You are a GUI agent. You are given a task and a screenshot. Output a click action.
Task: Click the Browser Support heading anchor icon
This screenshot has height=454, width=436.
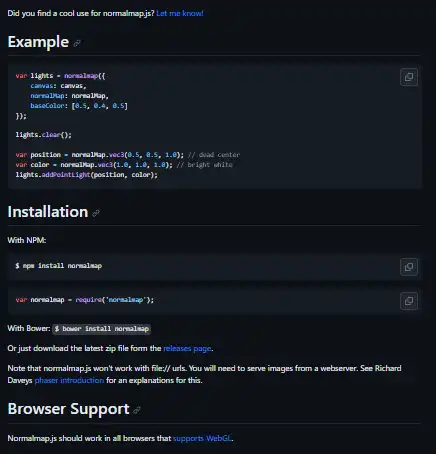[137, 410]
